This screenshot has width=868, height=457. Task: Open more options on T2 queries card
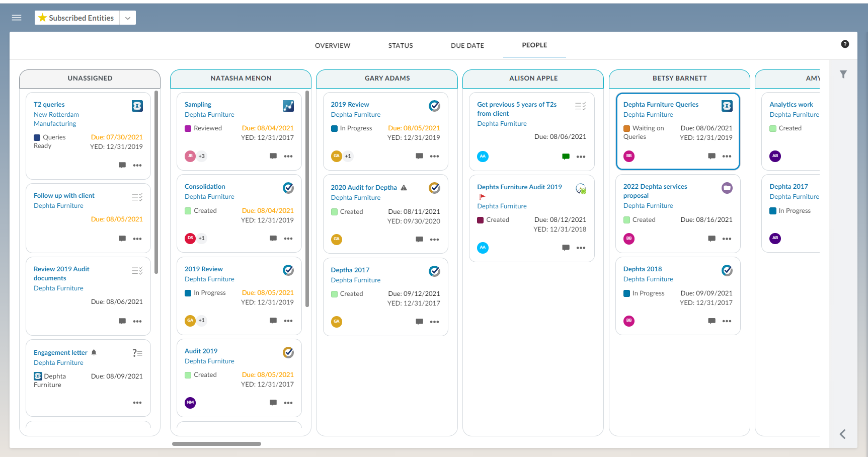tap(137, 165)
